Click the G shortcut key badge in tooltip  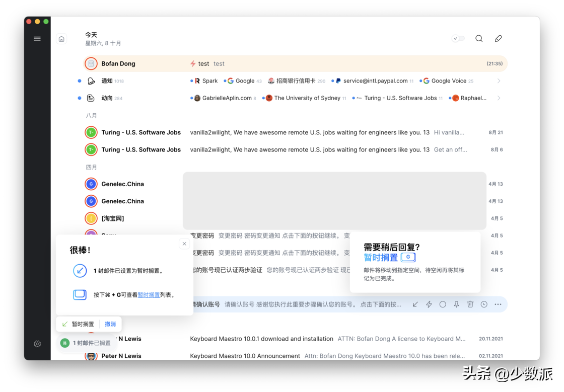[x=408, y=257]
